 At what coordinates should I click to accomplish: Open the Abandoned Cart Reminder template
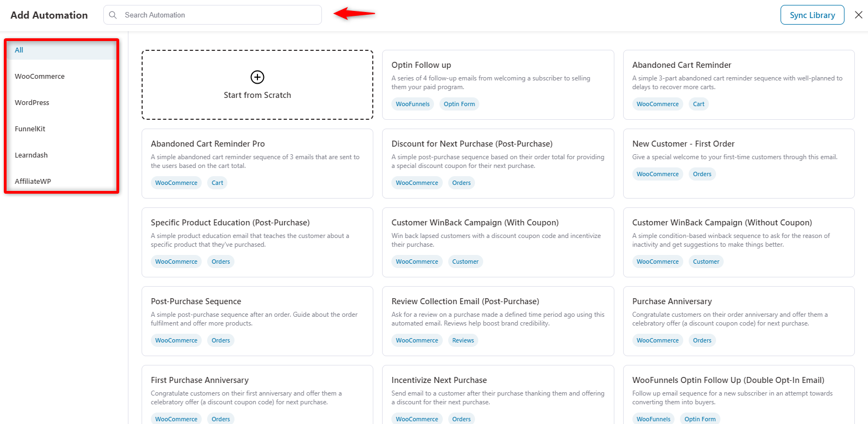coord(739,85)
